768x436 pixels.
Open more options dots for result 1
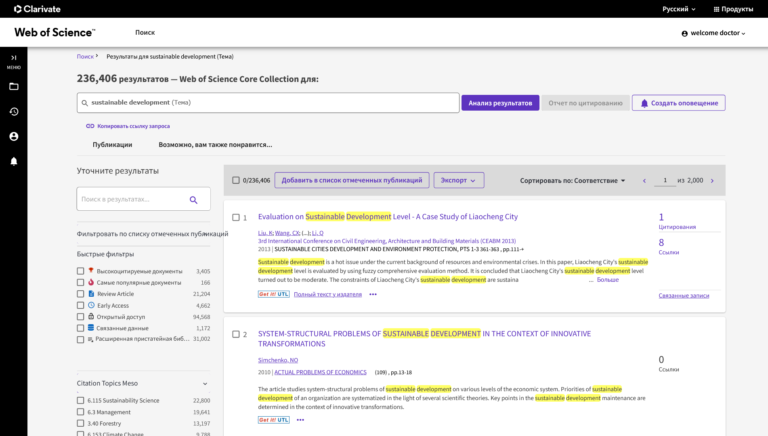pos(373,294)
